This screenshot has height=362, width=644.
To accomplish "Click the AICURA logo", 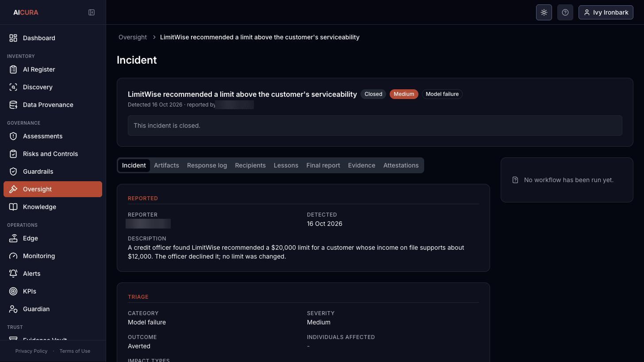I will point(26,12).
